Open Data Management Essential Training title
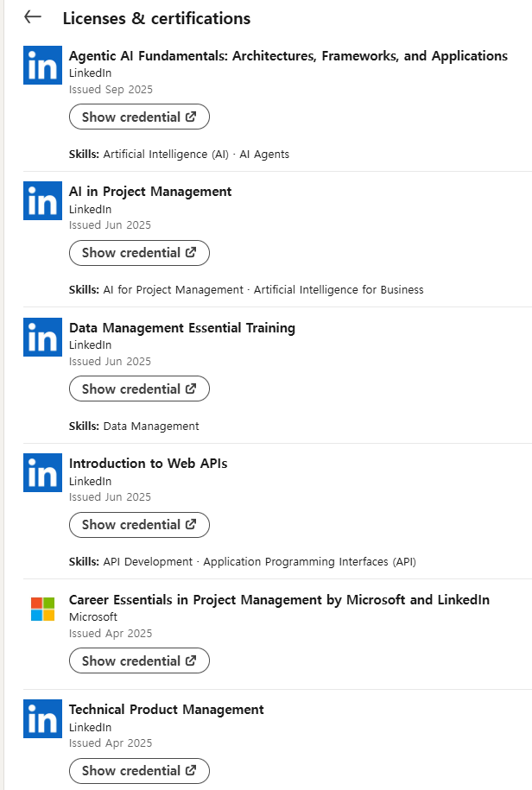Viewport: 532px width, 790px height. (x=181, y=328)
